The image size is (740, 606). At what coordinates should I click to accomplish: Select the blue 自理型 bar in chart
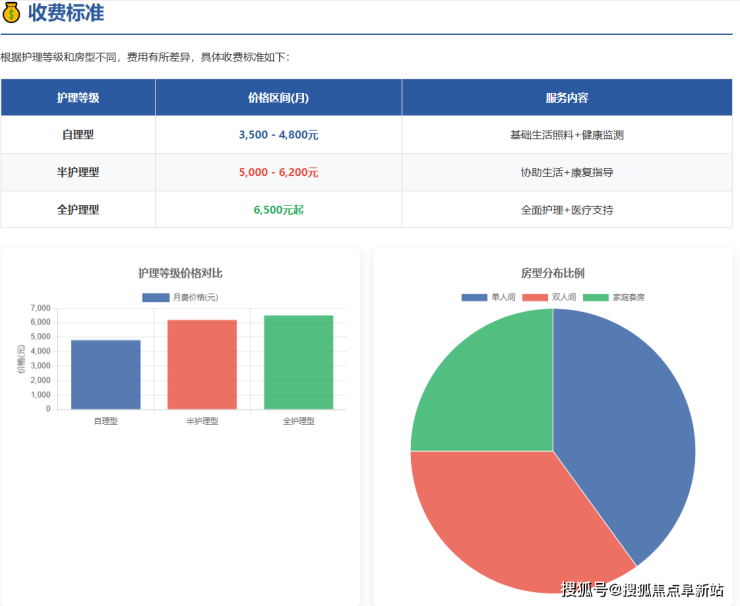click(x=106, y=375)
